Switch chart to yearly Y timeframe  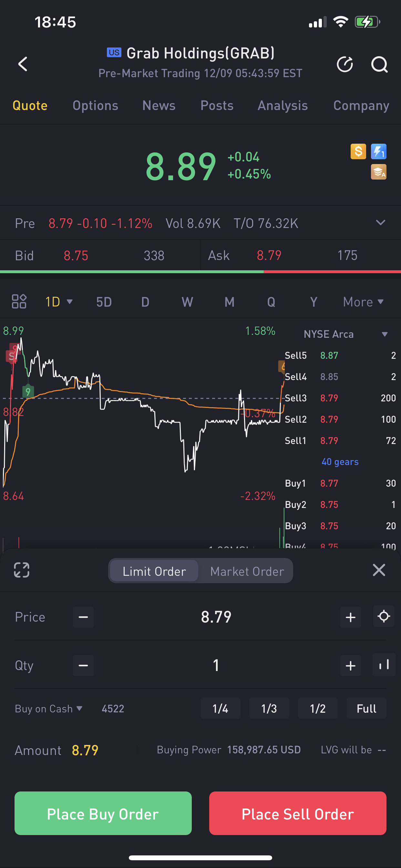tap(314, 302)
